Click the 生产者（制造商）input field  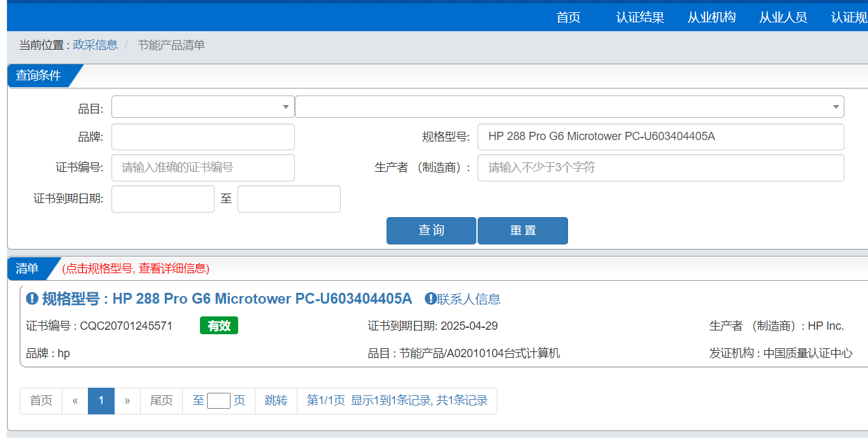661,167
